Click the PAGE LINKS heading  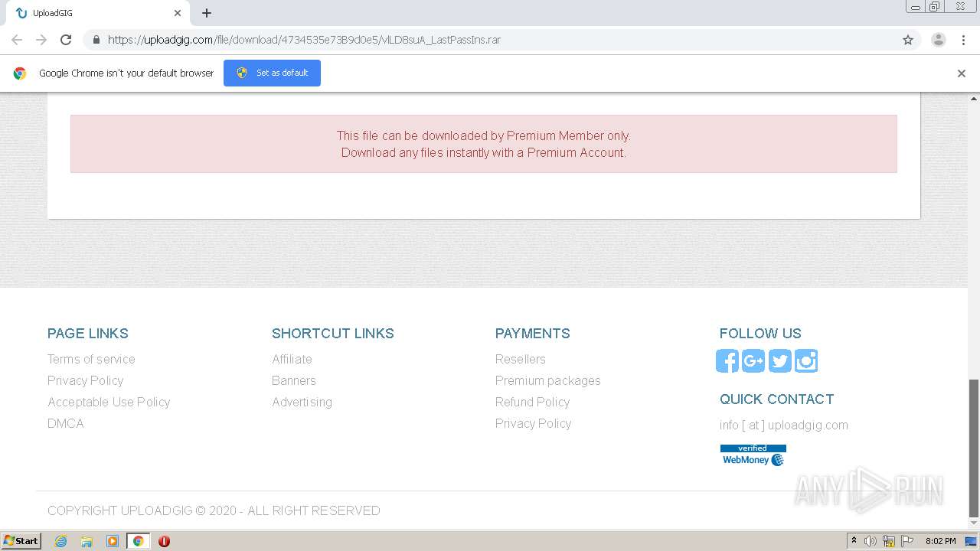point(88,333)
